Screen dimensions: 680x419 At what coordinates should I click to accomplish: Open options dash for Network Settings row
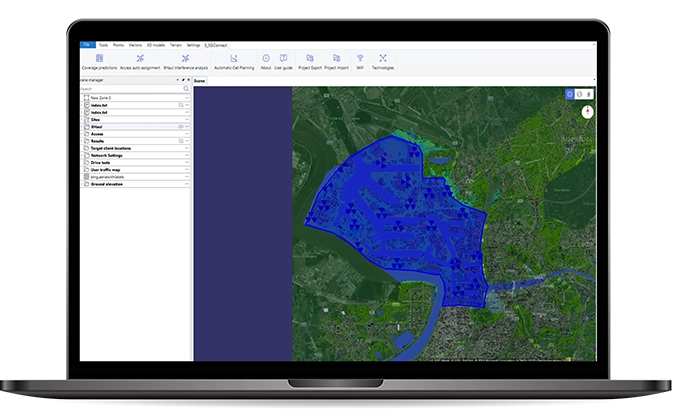point(187,155)
